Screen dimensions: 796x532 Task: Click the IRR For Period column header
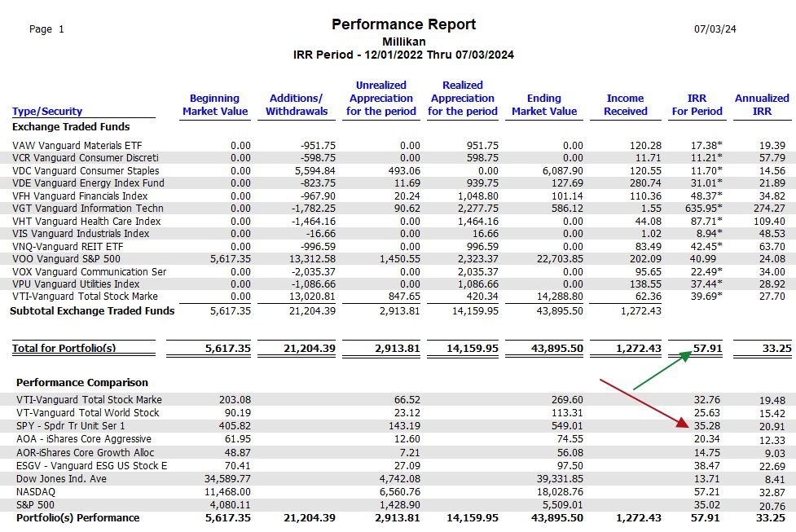click(x=697, y=104)
